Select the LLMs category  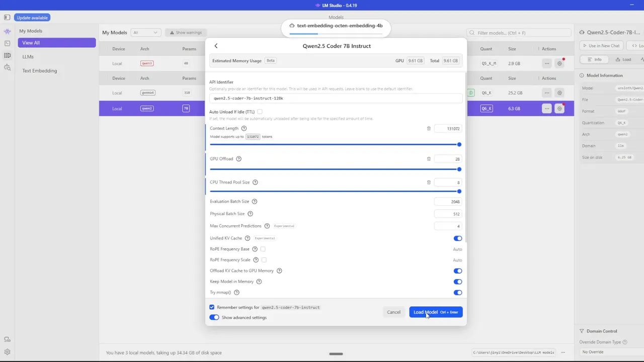57,57
